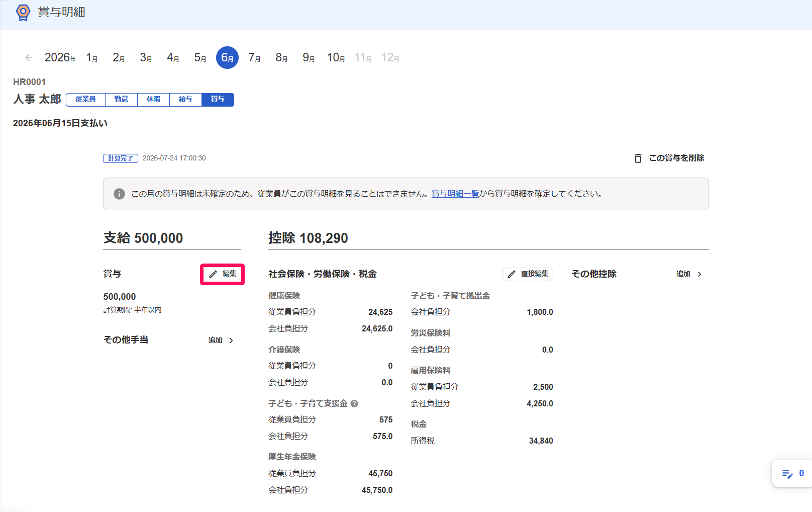Click the info icon in the notice banner
The height and width of the screenshot is (512, 812).
click(x=119, y=194)
